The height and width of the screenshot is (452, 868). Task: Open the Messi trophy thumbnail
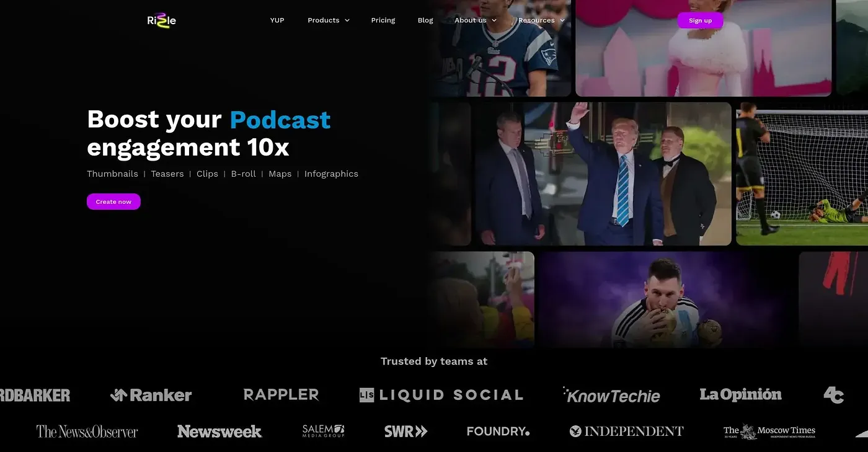[665, 299]
